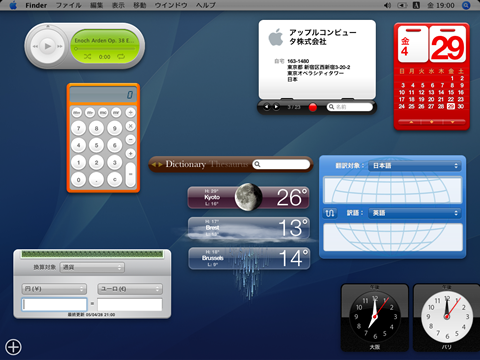Click the calculator multiply key
This screenshot has width=480, height=360.
tap(131, 126)
